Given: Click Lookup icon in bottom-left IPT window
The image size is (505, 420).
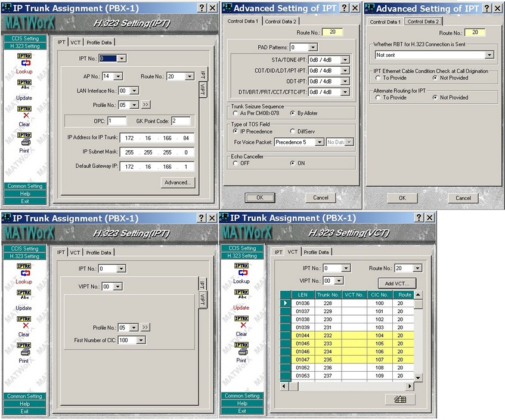Looking at the screenshot, I should click(24, 270).
